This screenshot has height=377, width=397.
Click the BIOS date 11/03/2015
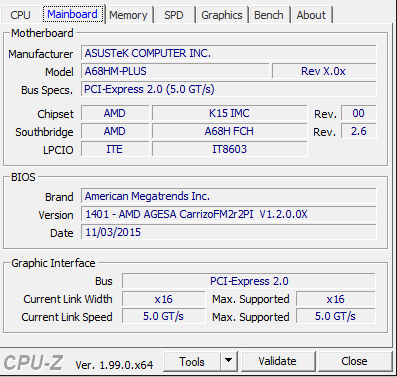click(x=229, y=232)
